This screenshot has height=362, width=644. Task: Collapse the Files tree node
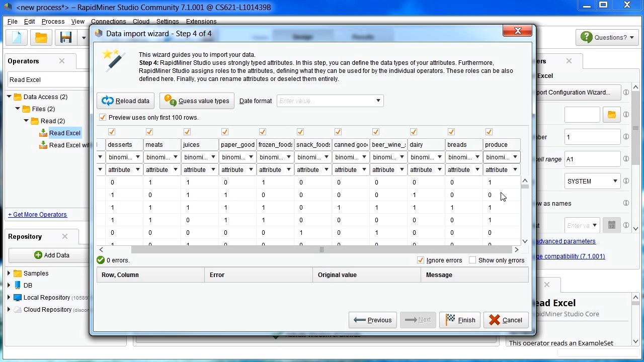point(18,109)
